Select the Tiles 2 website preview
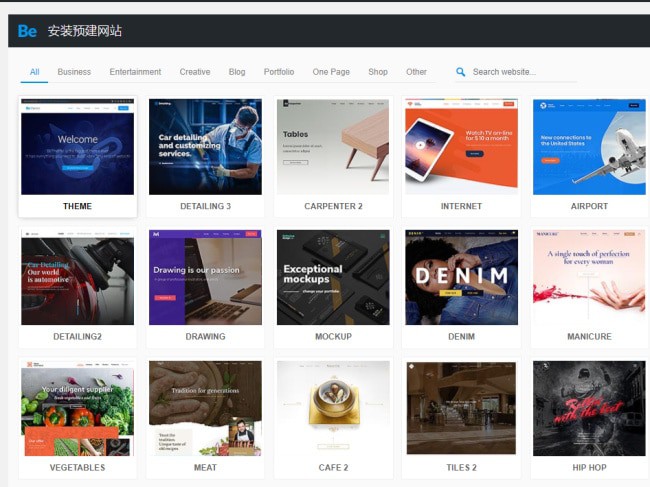The height and width of the screenshot is (487, 650). (461, 408)
